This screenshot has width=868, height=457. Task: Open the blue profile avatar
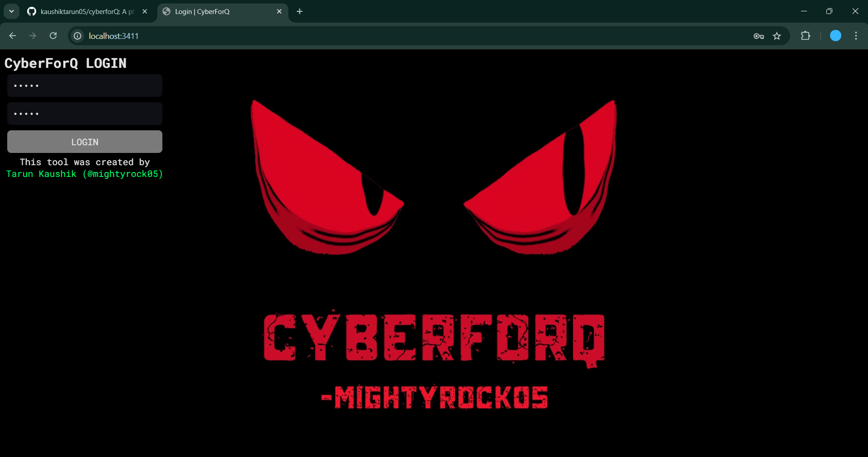pos(835,36)
